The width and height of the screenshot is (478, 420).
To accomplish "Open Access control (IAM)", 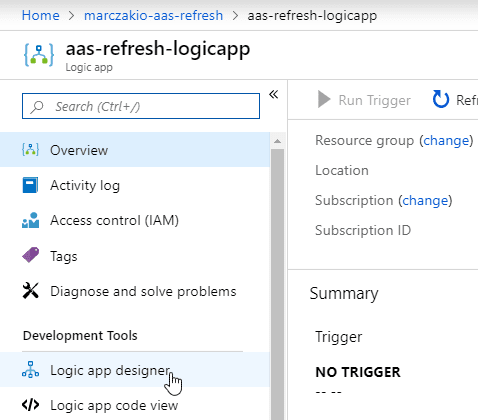I will tap(135, 220).
